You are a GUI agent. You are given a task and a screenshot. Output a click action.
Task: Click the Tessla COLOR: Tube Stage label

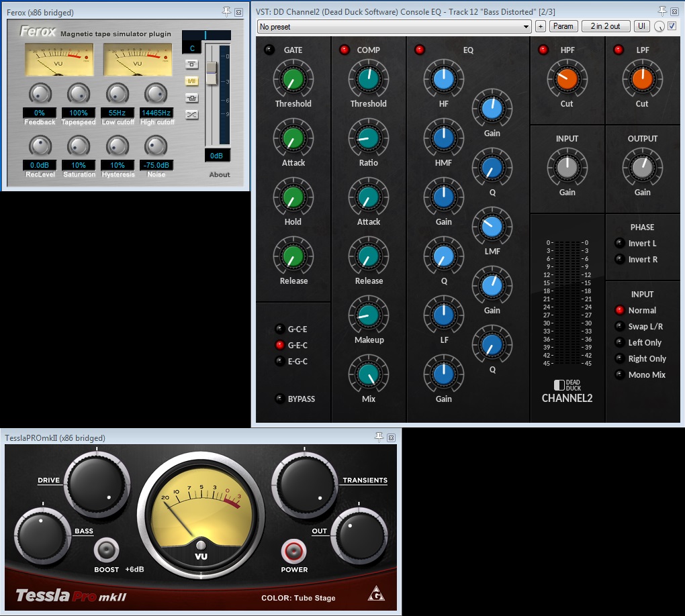click(x=298, y=598)
